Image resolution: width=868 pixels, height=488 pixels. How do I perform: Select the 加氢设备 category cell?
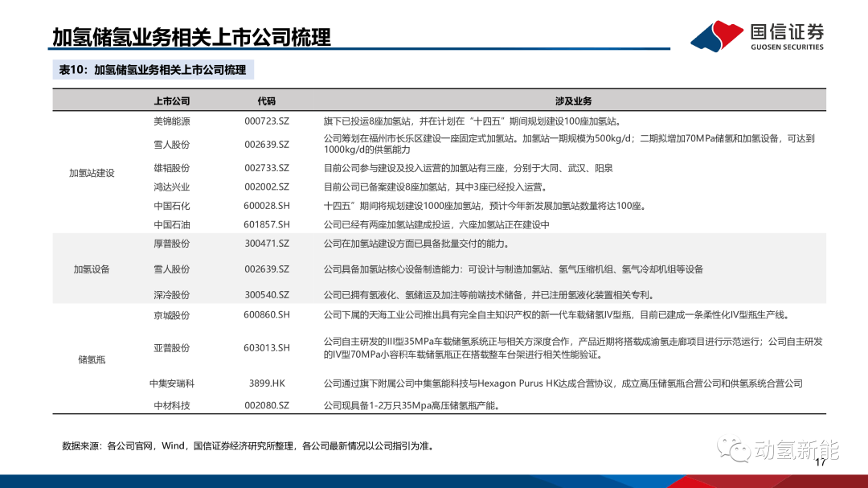click(92, 270)
